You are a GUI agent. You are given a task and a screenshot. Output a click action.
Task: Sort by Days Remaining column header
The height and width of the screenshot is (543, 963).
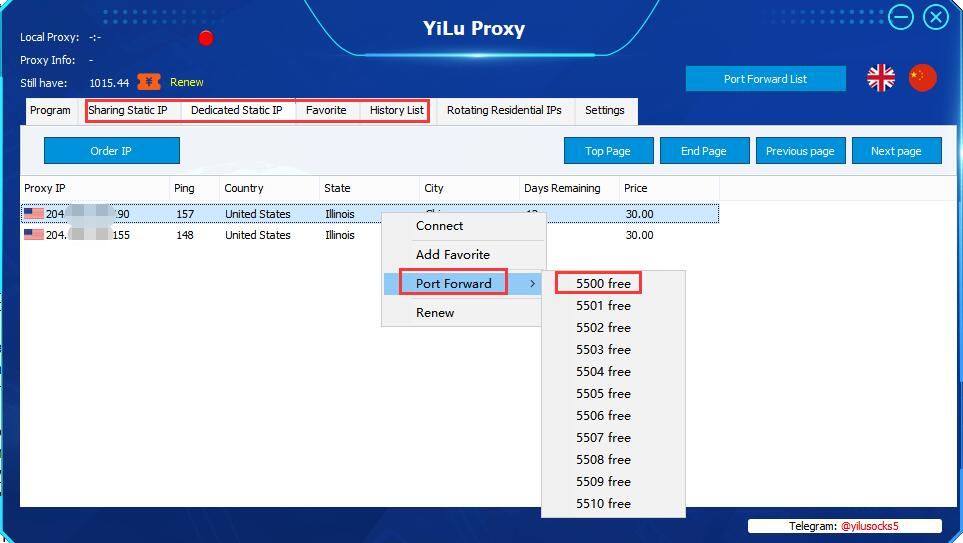[569, 188]
